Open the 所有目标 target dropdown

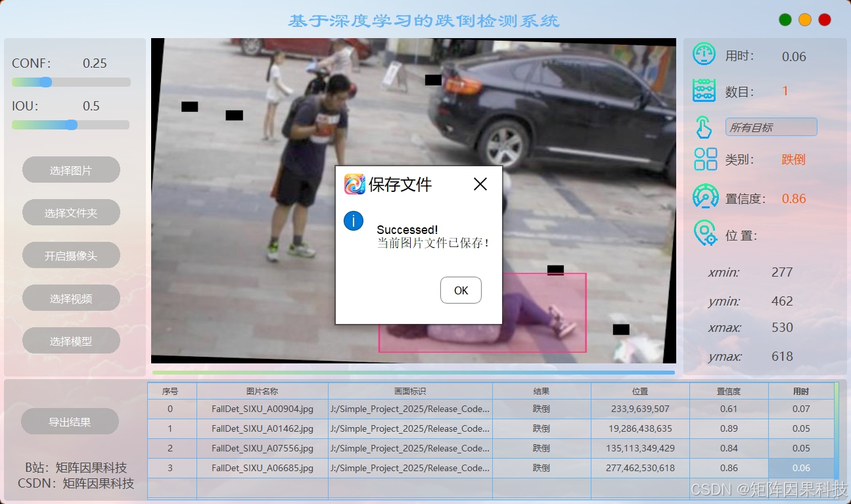pyautogui.click(x=771, y=127)
